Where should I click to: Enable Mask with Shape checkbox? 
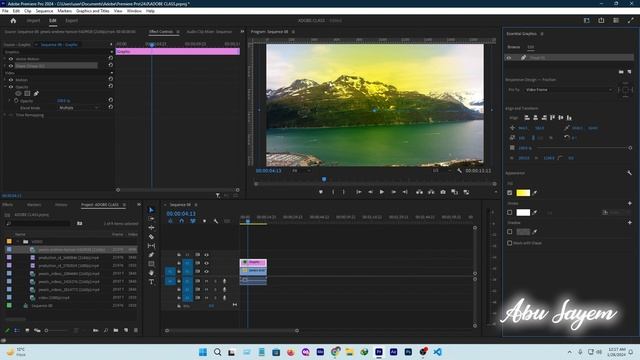click(509, 243)
